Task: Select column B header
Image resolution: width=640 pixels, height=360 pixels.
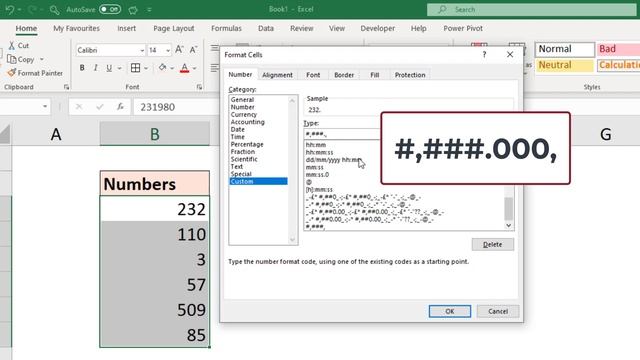Action: [155, 134]
